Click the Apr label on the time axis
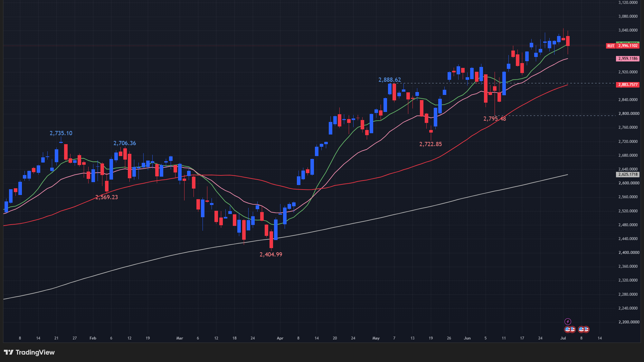 [280, 338]
